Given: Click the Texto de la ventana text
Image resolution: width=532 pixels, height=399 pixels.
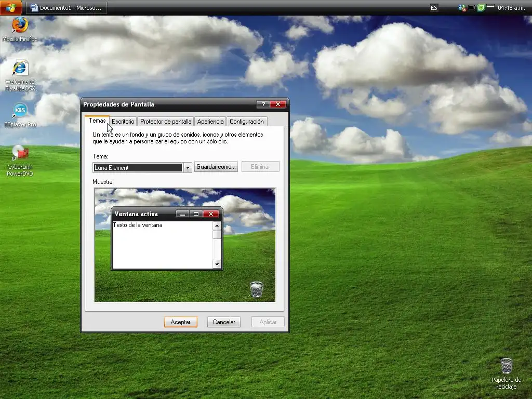Looking at the screenshot, I should 138,225.
